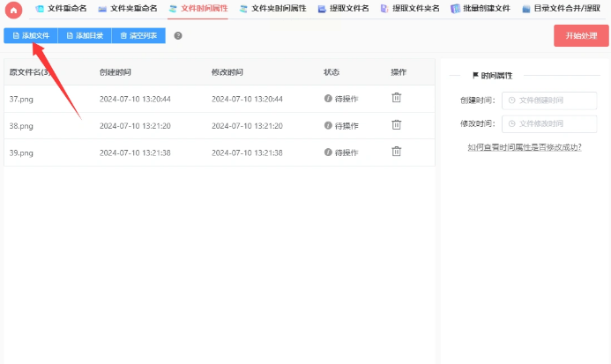Image resolution: width=611 pixels, height=364 pixels.
Task: Open the 如何查看时间属性是否修改成功 link
Action: [x=524, y=147]
